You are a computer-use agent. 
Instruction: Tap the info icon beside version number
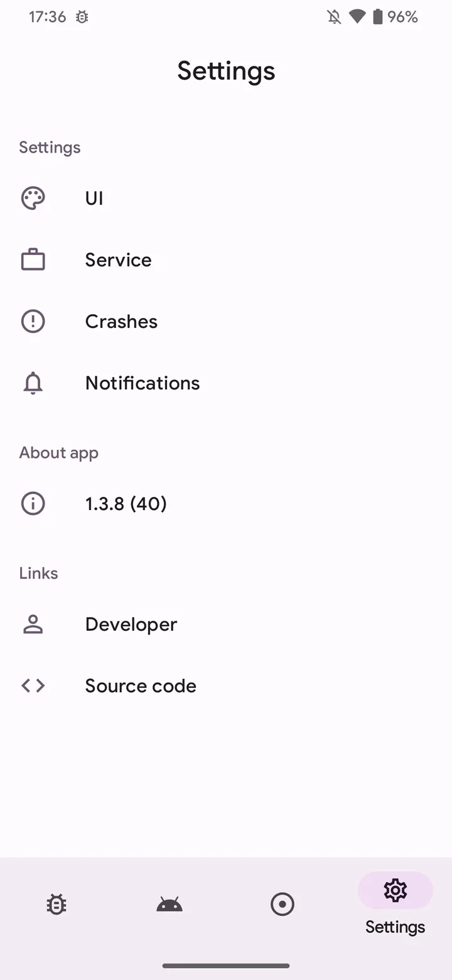pyautogui.click(x=33, y=504)
